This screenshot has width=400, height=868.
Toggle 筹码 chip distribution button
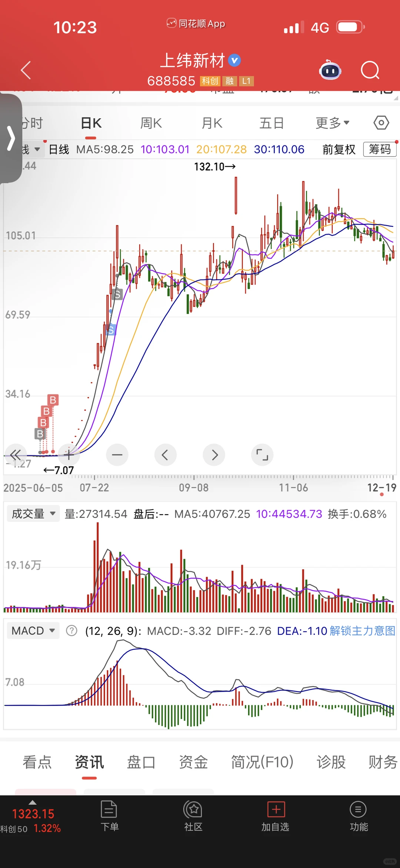pyautogui.click(x=380, y=149)
